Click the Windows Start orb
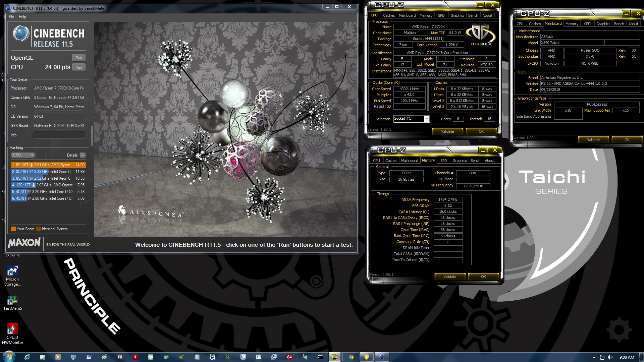 9,357
